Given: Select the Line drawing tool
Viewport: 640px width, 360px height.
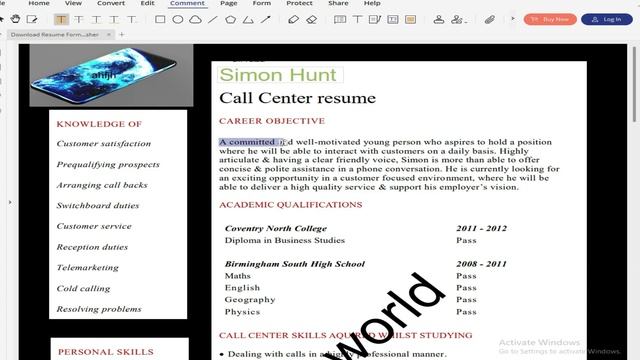Looking at the screenshot, I should pos(213,19).
